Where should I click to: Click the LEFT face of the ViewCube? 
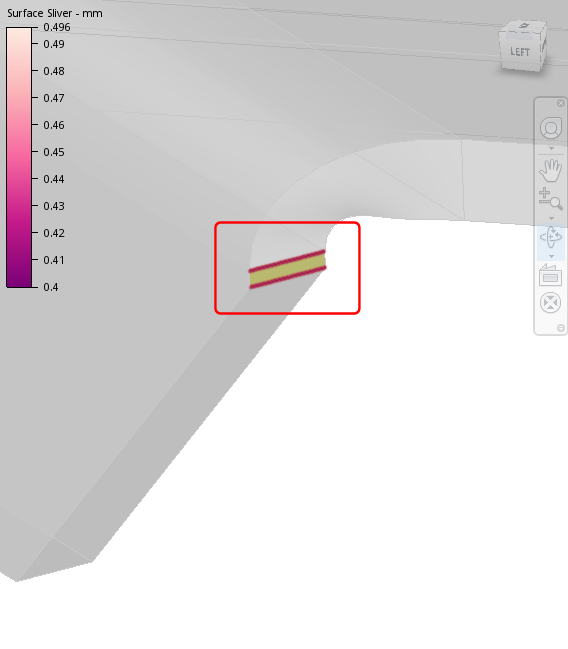coord(520,53)
